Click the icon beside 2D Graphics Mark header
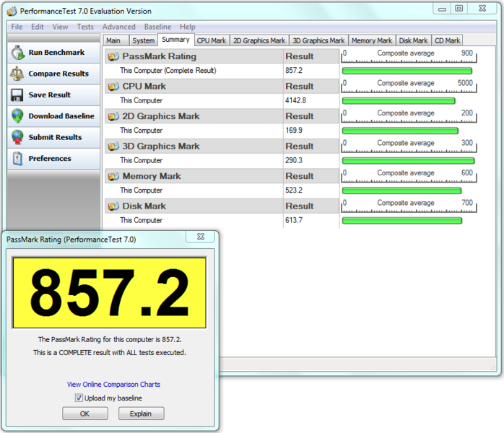This screenshot has height=433, width=504. click(x=113, y=117)
